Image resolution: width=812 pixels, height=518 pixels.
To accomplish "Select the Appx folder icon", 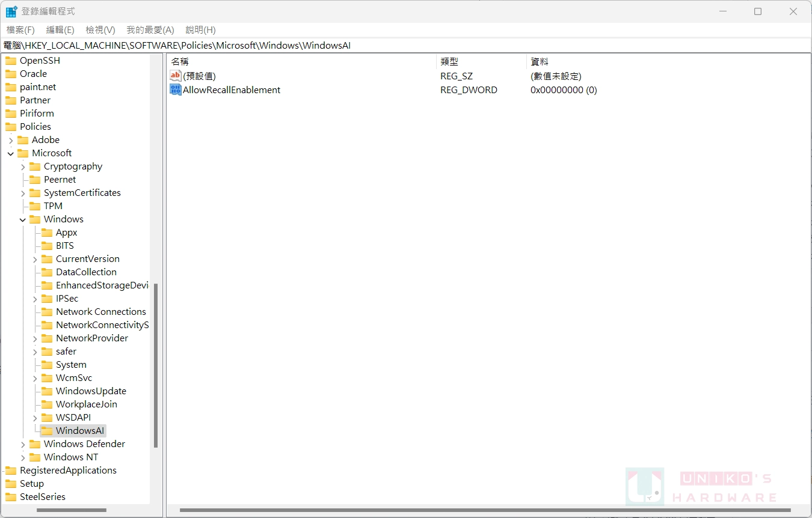I will point(47,233).
